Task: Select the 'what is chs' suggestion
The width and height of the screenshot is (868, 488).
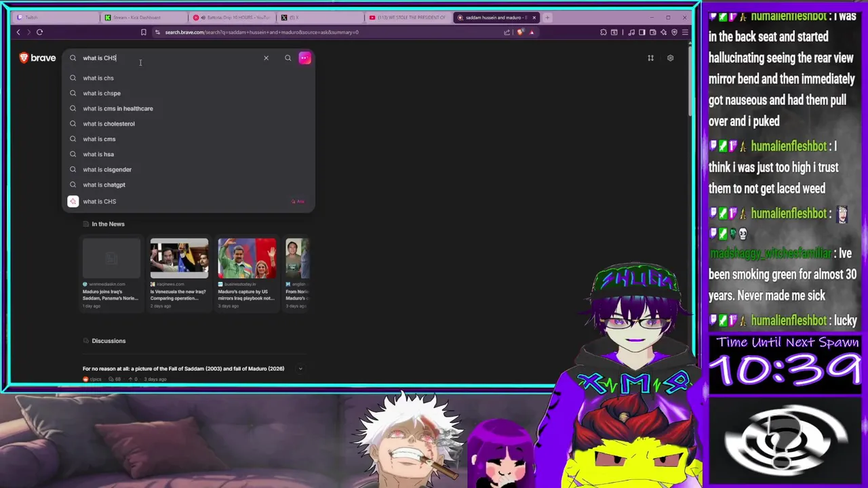Action: [x=189, y=78]
